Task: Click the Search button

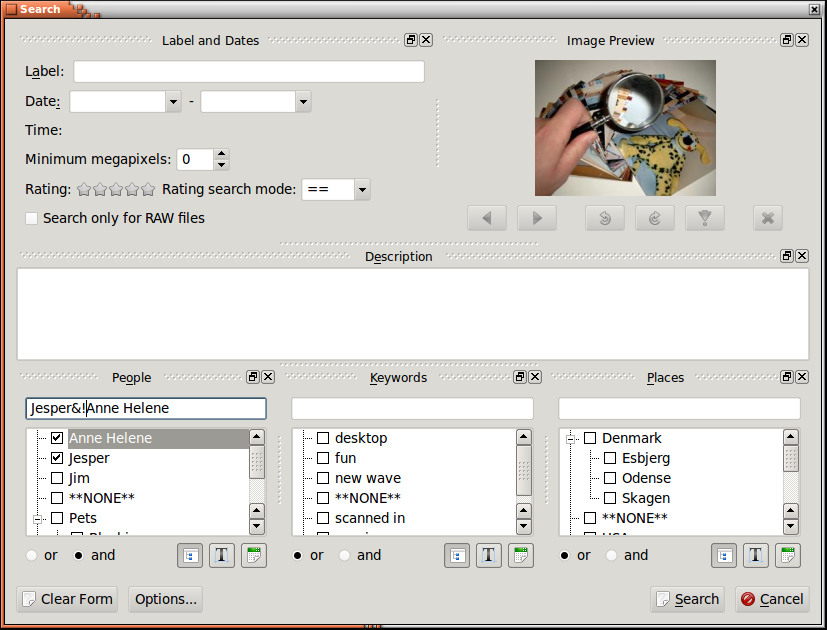Action: tap(687, 599)
